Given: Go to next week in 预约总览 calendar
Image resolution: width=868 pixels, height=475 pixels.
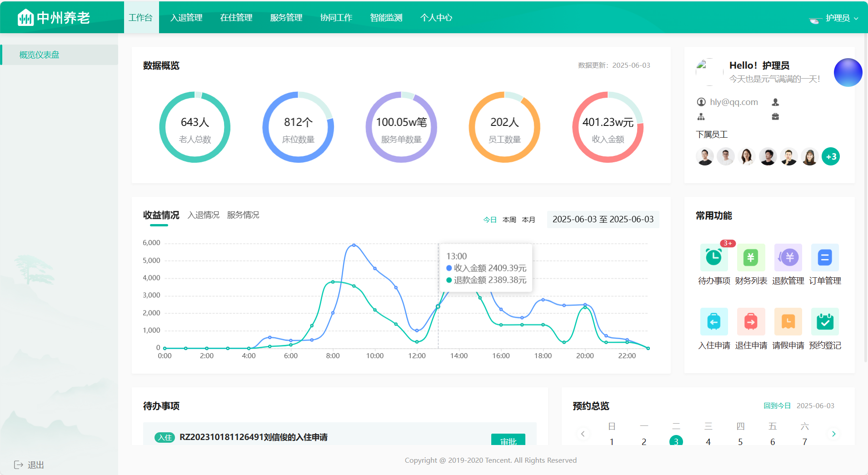Looking at the screenshot, I should (x=833, y=434).
